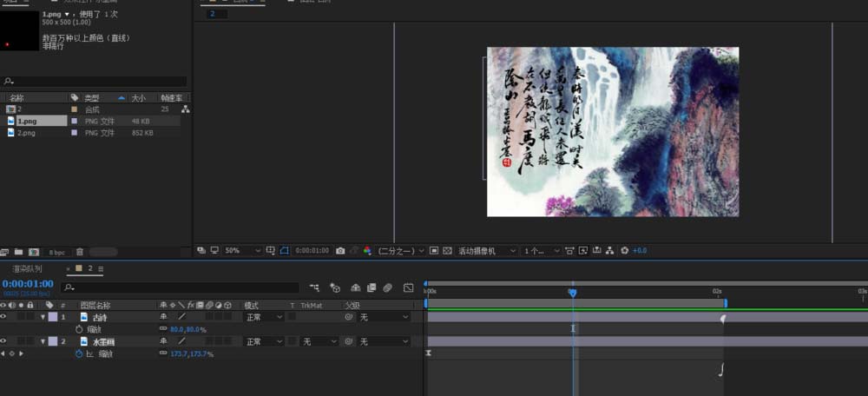Click the reset exposure icon in viewer
This screenshot has height=396, width=868.
[x=624, y=250]
